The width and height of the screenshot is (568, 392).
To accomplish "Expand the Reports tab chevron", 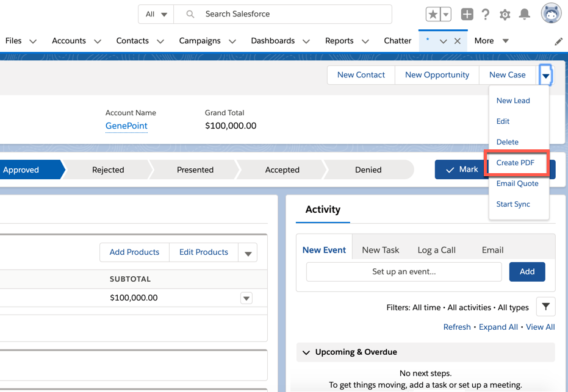I will [x=365, y=41].
